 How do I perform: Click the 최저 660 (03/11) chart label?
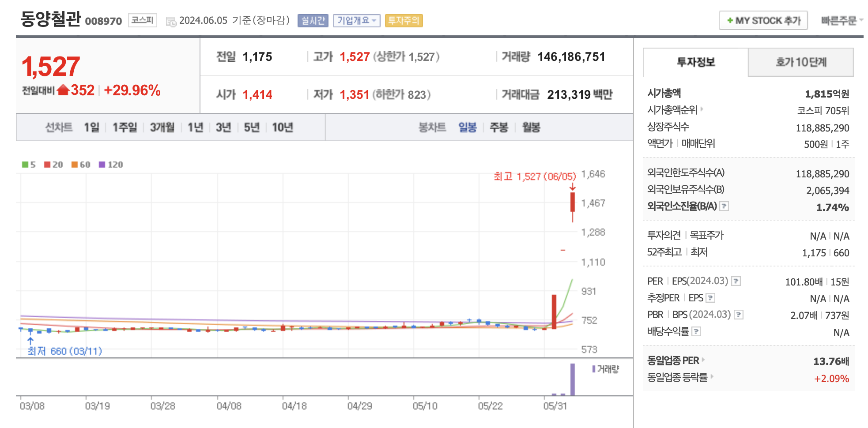tap(64, 351)
